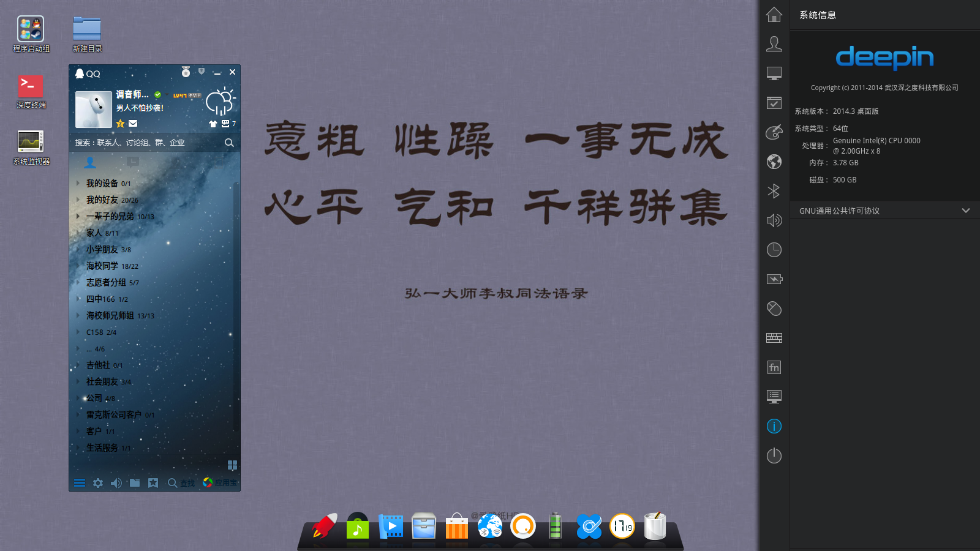Open Date and time settings in sidebar
The height and width of the screenshot is (551, 980).
click(774, 250)
